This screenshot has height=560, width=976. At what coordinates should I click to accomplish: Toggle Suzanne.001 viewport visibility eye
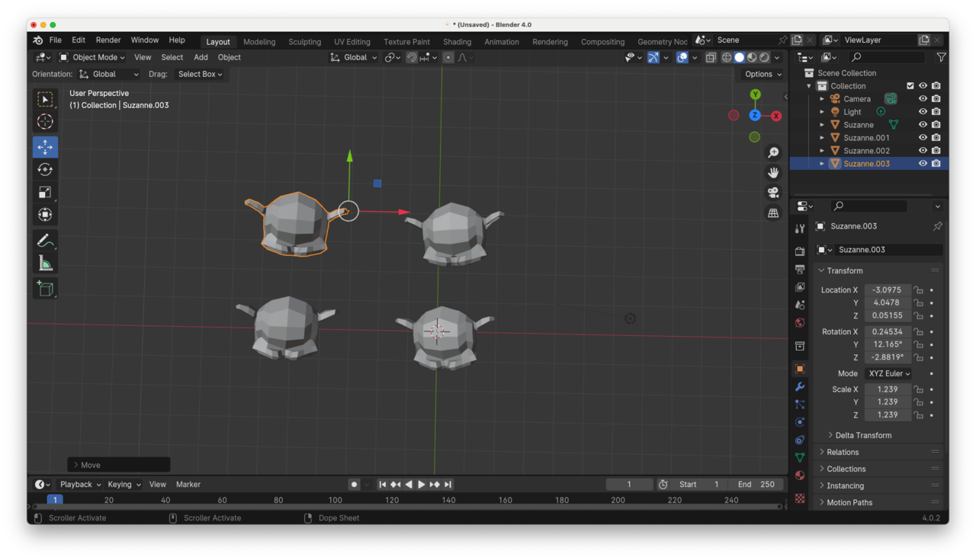click(x=923, y=138)
